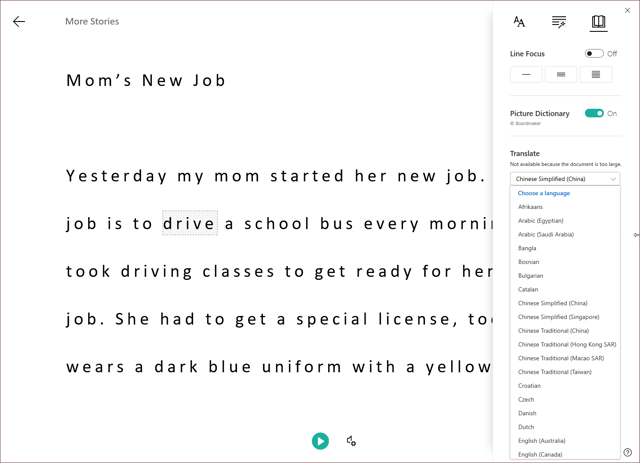
Task: Choose English (Canada) language
Action: [565, 454]
